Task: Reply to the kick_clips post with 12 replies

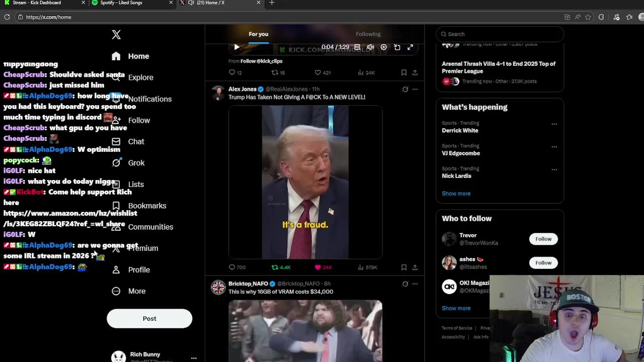Action: pos(235,73)
